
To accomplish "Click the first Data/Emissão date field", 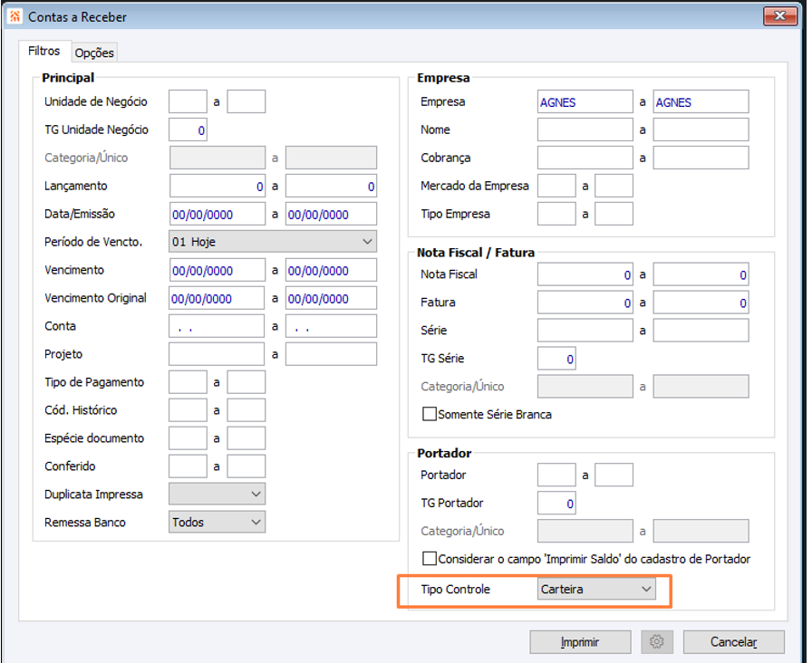I will (x=217, y=214).
